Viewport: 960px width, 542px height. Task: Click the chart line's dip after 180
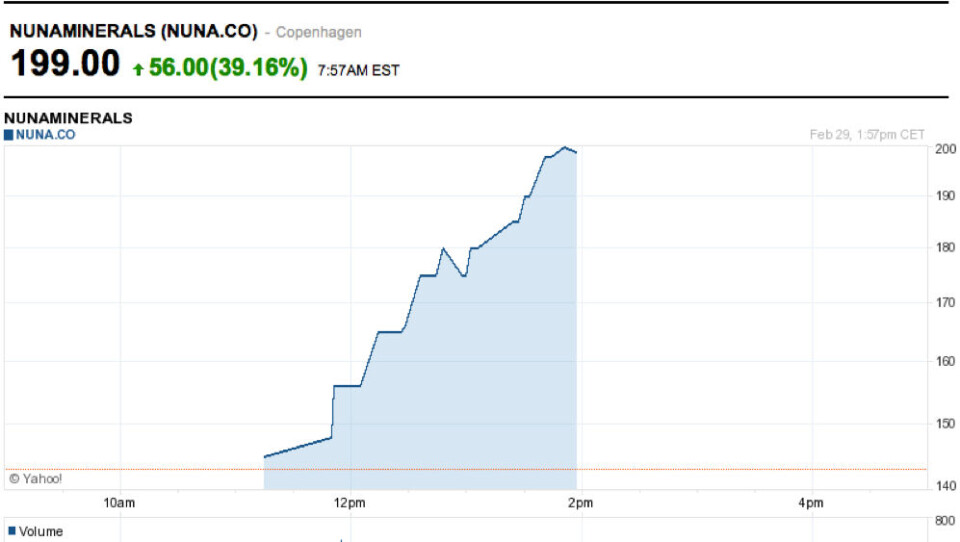(x=464, y=276)
